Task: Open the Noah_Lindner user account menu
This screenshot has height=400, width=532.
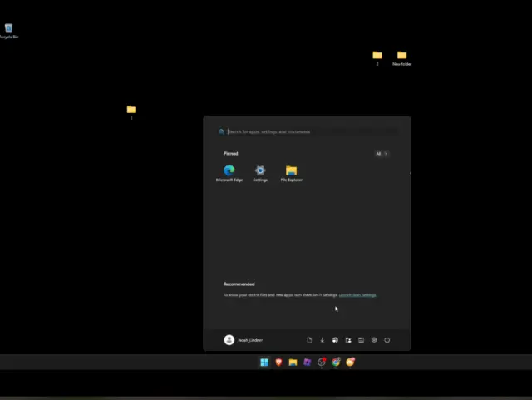Action: tap(244, 340)
